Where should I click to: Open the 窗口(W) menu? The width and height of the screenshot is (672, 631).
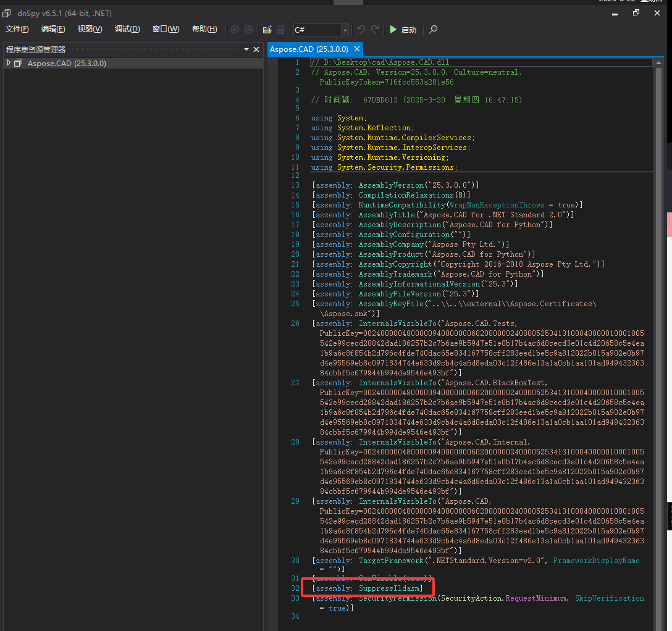(166, 29)
